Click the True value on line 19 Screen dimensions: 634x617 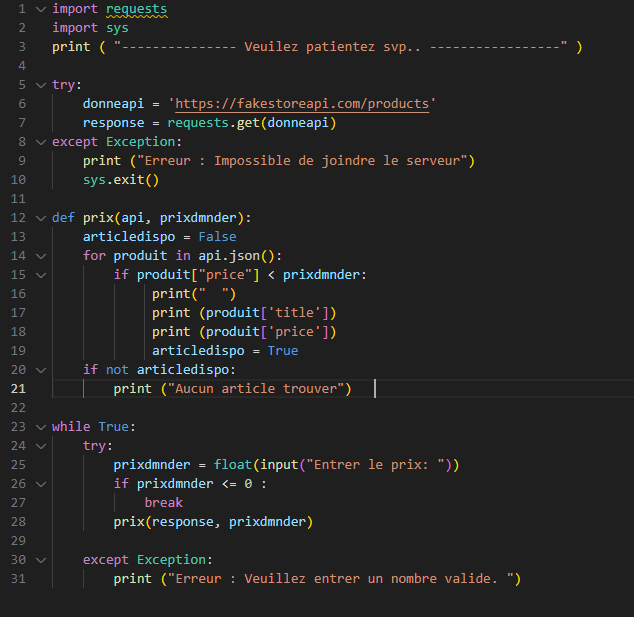283,351
